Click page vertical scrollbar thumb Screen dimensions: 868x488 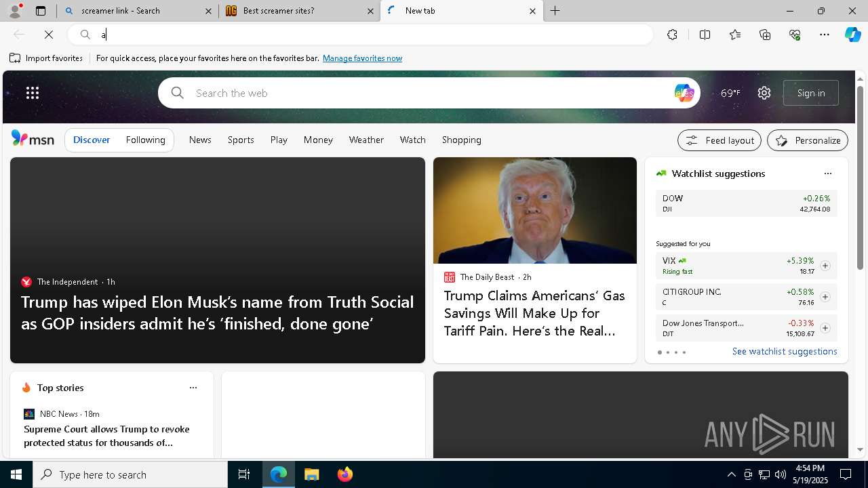pyautogui.click(x=861, y=178)
